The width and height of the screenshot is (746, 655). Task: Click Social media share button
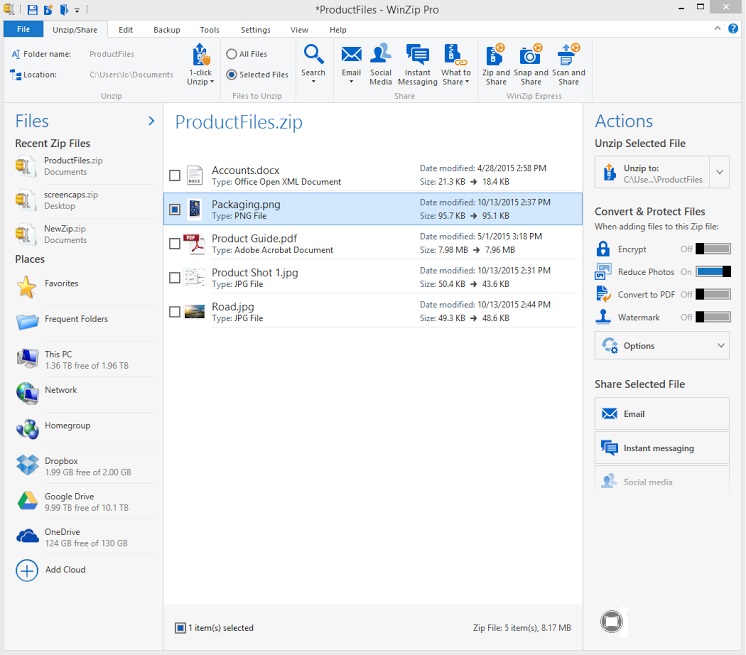tap(662, 480)
